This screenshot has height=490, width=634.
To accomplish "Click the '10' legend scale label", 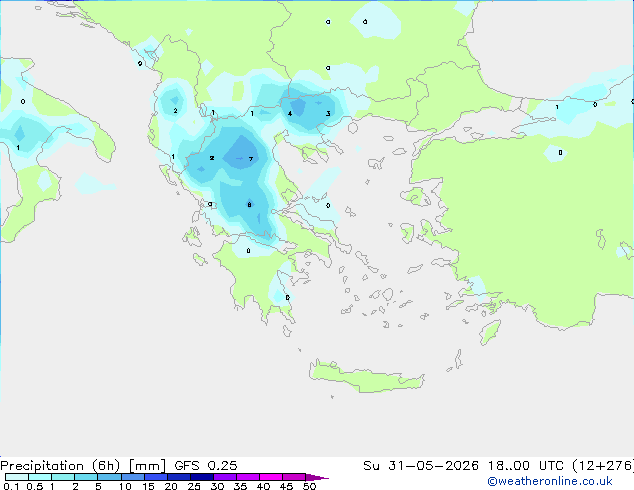I will coord(125,486).
